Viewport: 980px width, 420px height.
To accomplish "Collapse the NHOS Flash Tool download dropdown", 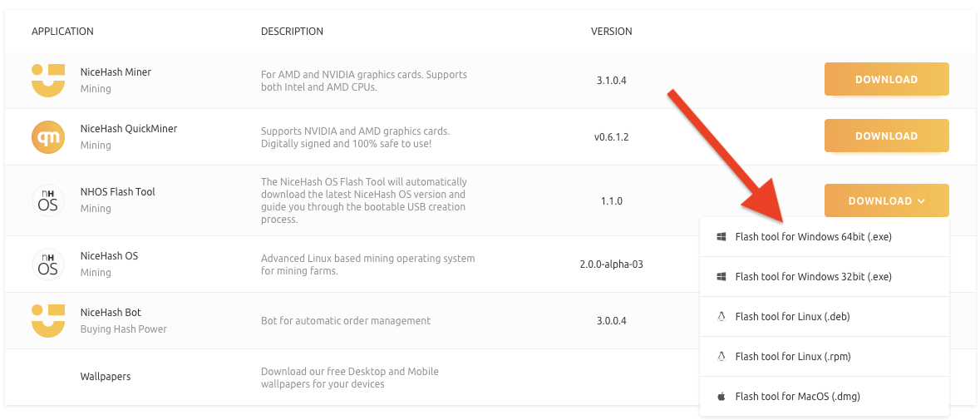I will click(x=886, y=200).
